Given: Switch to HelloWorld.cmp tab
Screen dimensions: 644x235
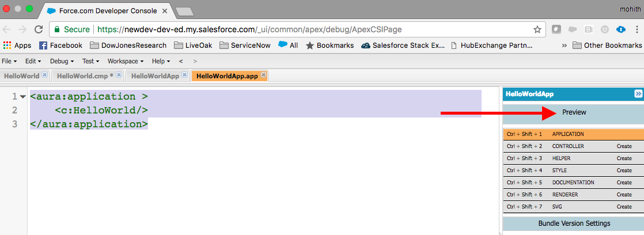Looking at the screenshot, I should pyautogui.click(x=85, y=75).
